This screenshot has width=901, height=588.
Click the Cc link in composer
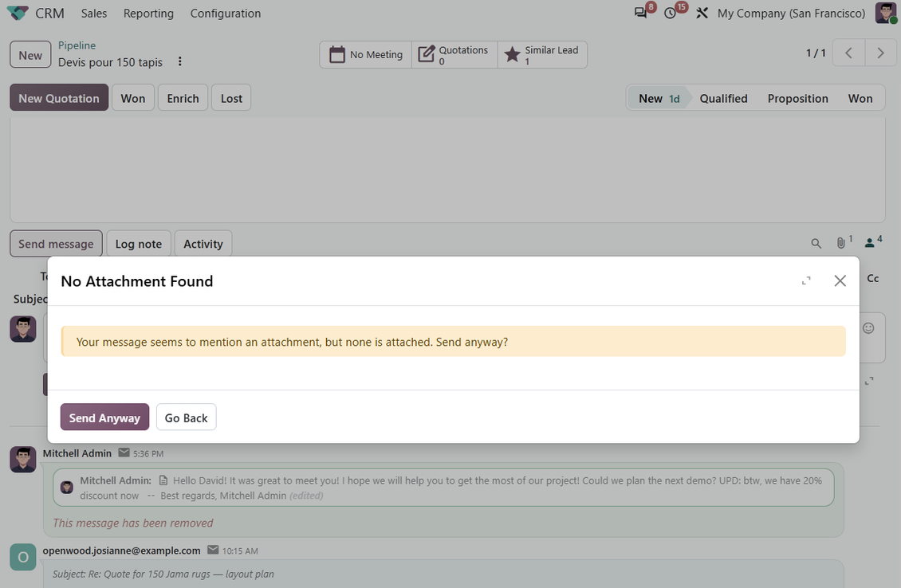pyautogui.click(x=872, y=279)
